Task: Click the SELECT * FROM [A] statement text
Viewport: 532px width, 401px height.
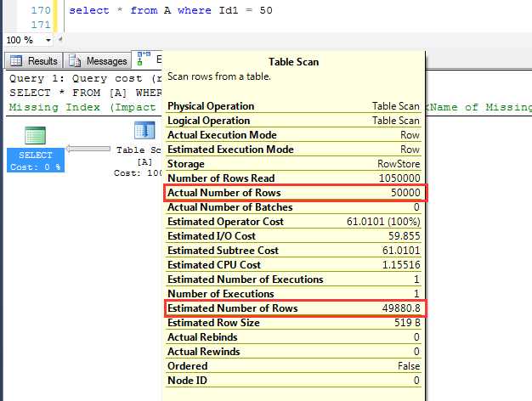Action: [86, 93]
